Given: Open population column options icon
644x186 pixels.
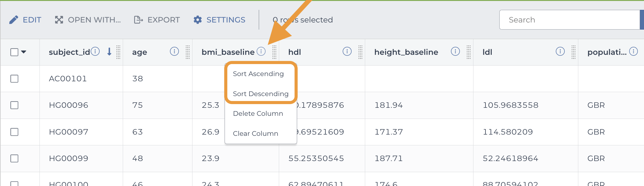Looking at the screenshot, I should pyautogui.click(x=634, y=51).
